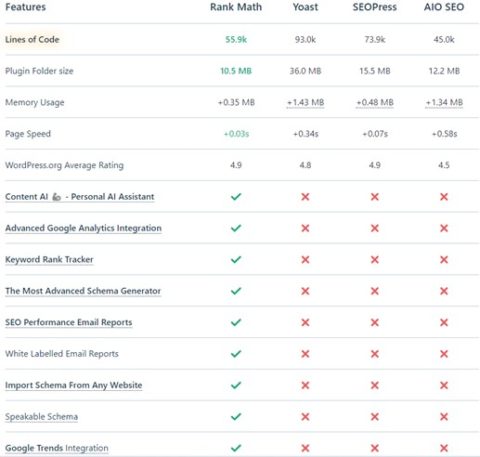Click Yoast's 36.0 MB folder size

click(x=305, y=71)
